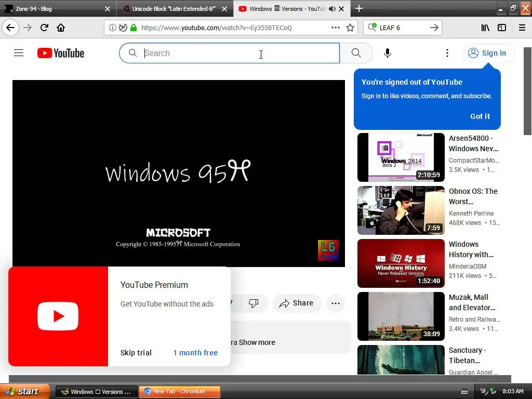The image size is (532, 399).
Task: Go back using the browser back arrow
Action: point(10,28)
